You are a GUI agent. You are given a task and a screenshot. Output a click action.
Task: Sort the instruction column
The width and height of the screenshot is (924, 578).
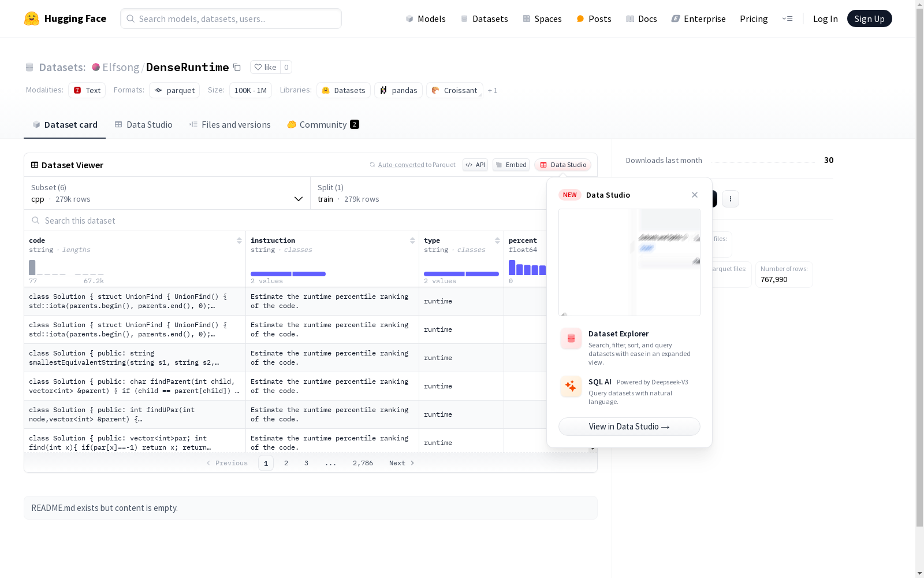pyautogui.click(x=412, y=240)
